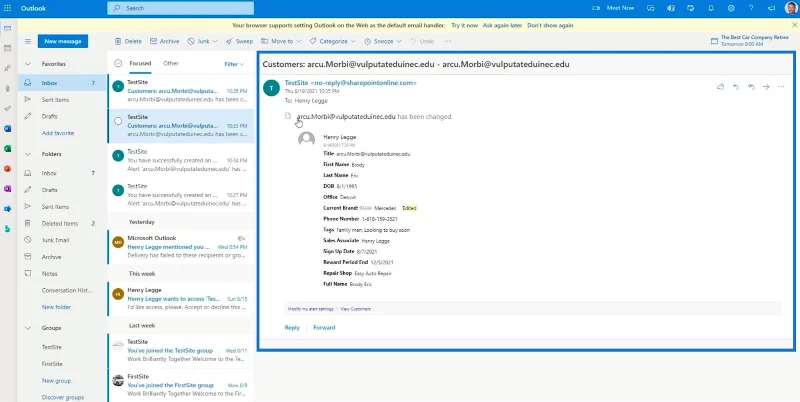Open account profile picture
This screenshot has height=402, width=800.
(x=791, y=8)
